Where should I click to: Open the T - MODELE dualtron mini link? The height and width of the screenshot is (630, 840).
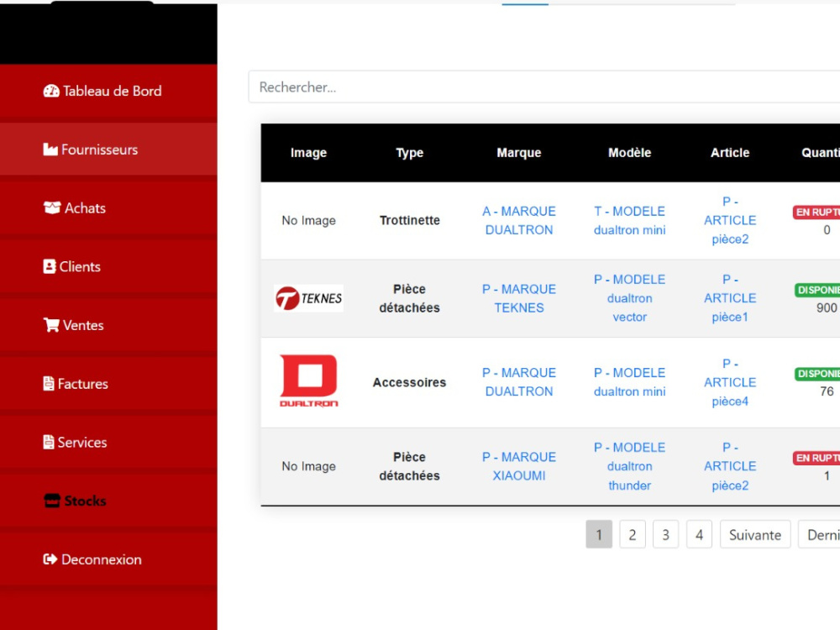629,221
